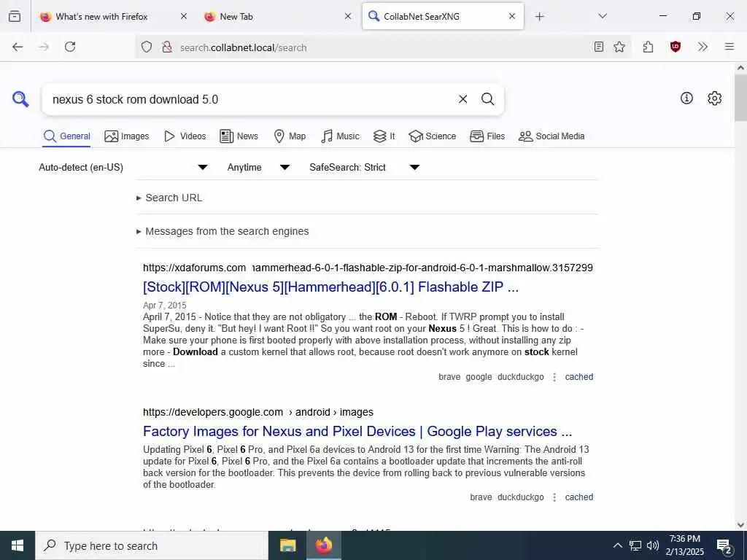Close the CollabNet SearXNG tab
Image resolution: width=747 pixels, height=560 pixels.
(x=512, y=16)
